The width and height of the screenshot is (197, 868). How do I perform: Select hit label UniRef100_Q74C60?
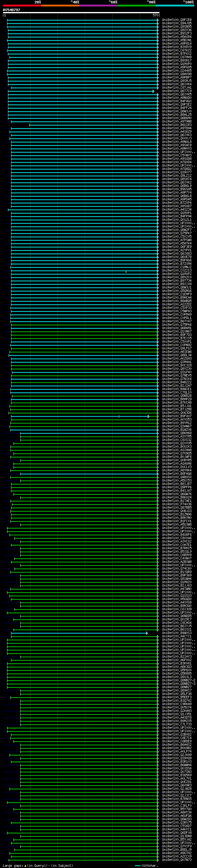click(177, 568)
